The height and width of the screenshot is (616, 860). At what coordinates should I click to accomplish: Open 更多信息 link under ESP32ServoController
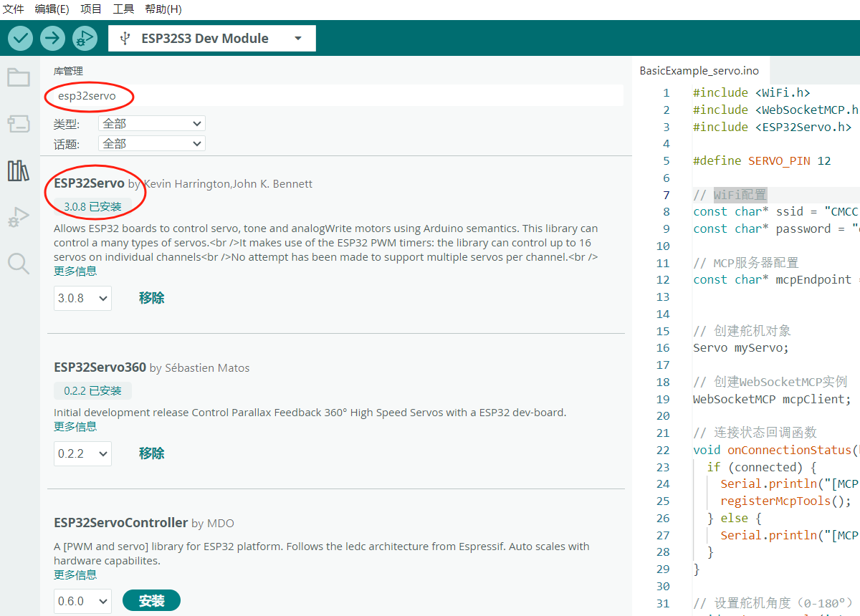point(75,574)
